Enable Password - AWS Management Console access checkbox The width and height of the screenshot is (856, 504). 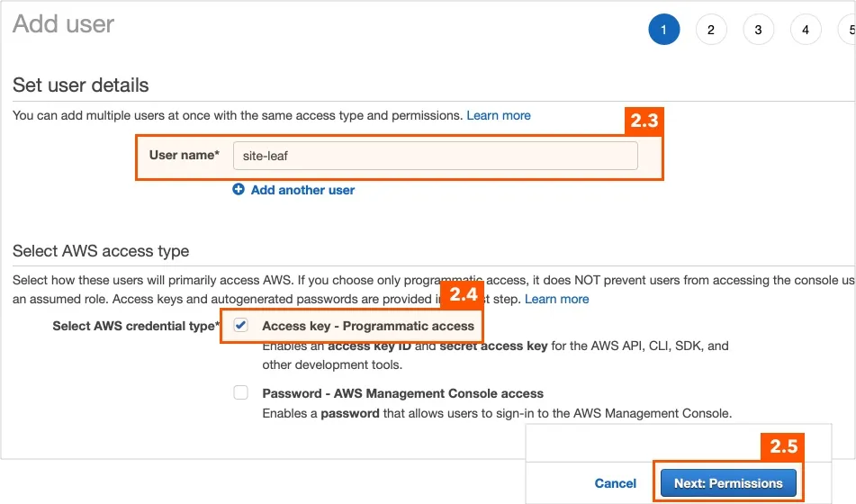(x=240, y=392)
